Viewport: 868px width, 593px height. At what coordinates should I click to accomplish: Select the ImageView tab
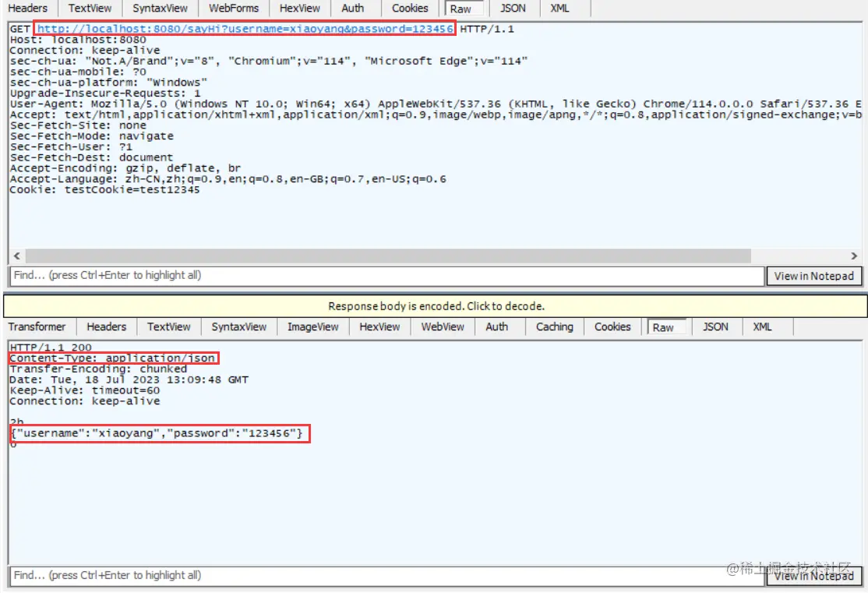click(312, 327)
